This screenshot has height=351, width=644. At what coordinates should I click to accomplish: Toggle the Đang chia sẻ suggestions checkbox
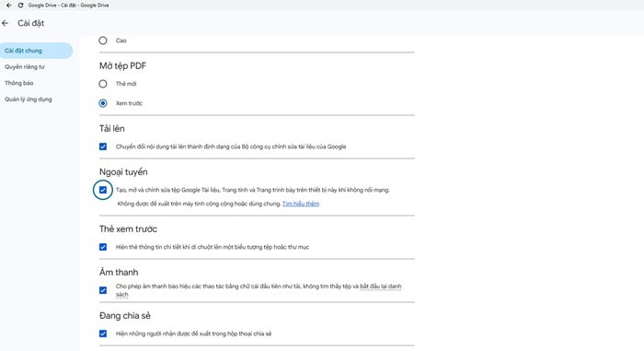tap(103, 333)
